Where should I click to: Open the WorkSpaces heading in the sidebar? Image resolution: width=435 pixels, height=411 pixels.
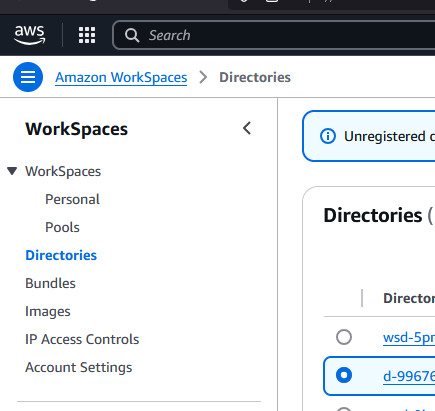tap(76, 129)
